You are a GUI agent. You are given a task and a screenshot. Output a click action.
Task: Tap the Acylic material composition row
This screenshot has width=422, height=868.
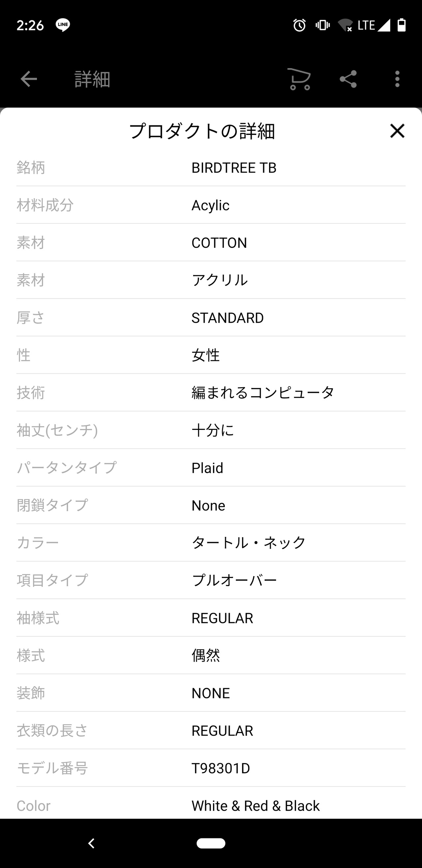210,205
